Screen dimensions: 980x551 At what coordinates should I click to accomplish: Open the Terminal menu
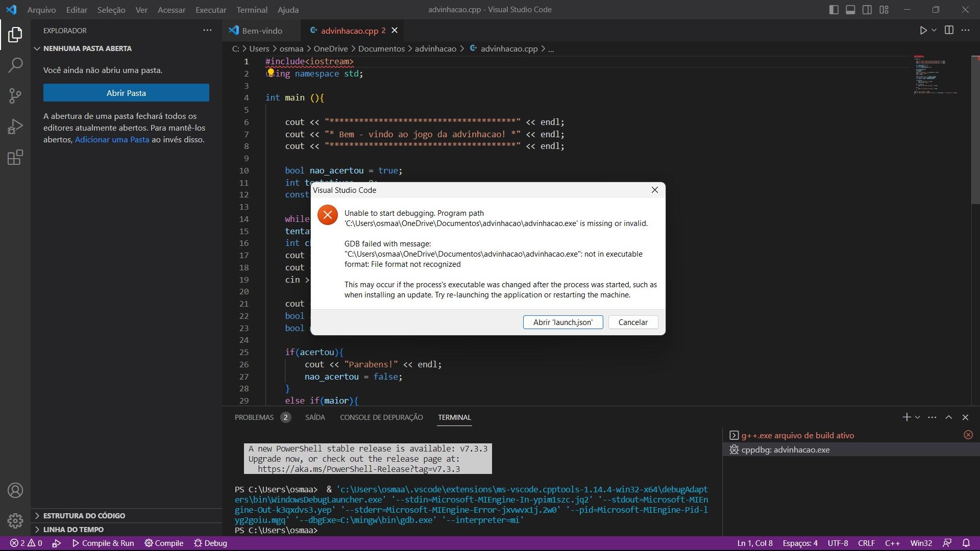(252, 10)
